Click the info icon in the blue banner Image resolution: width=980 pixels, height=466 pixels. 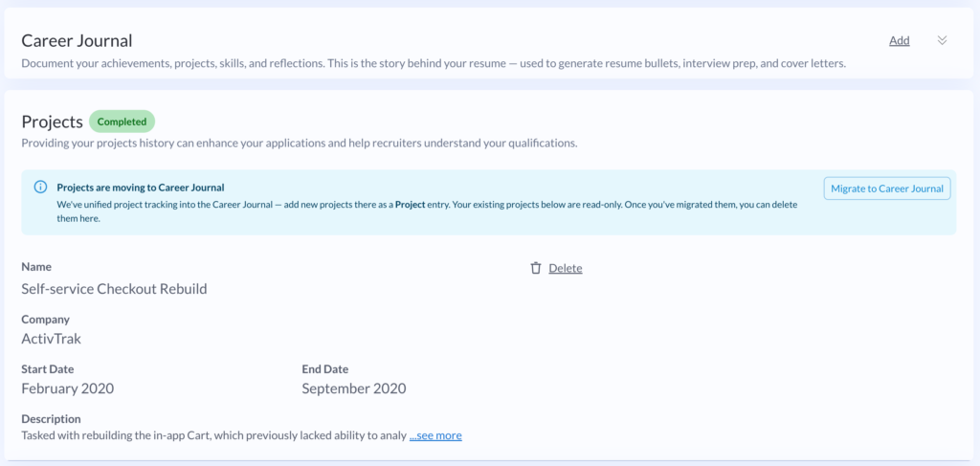[x=40, y=187]
